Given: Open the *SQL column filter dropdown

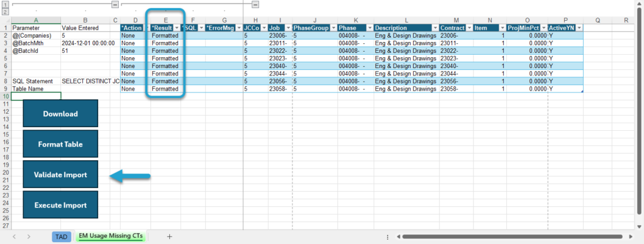Looking at the screenshot, I should pos(201,28).
